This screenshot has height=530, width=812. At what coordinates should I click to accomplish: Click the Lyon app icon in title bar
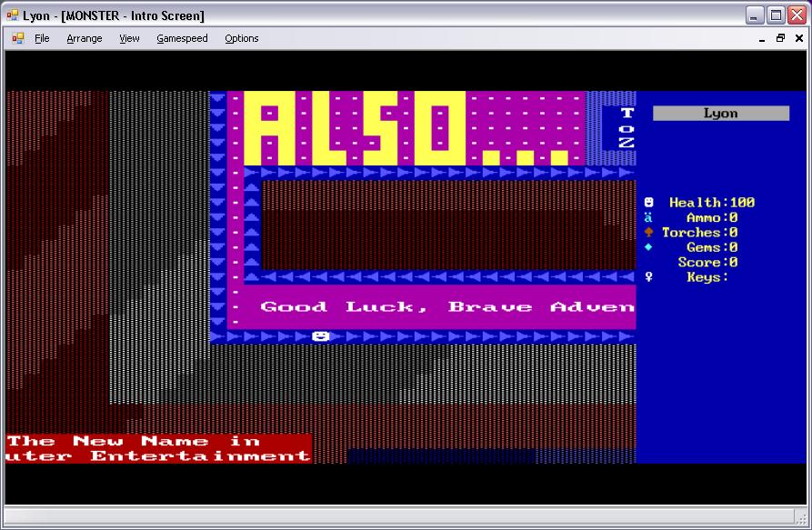(x=13, y=15)
